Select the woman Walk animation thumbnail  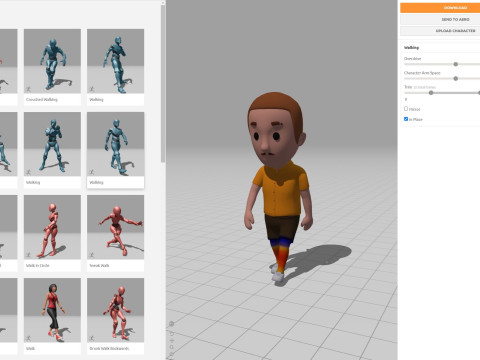pyautogui.click(x=52, y=310)
